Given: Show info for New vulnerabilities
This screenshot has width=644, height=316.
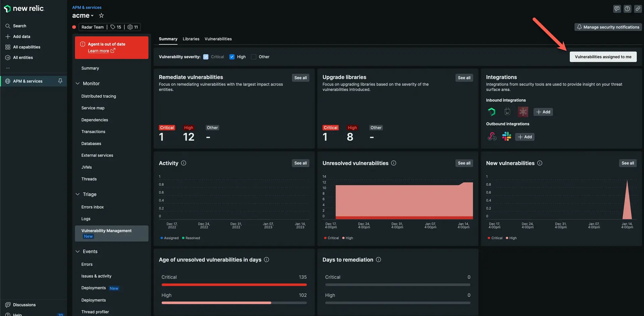Looking at the screenshot, I should point(540,163).
